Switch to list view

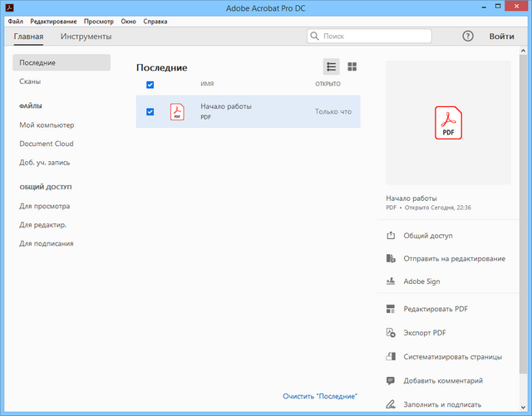pos(332,67)
